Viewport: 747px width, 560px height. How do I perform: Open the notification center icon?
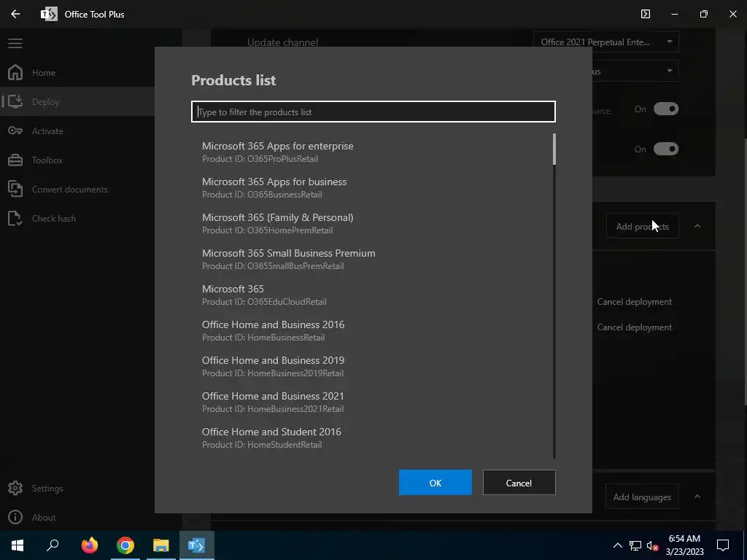[x=723, y=545]
